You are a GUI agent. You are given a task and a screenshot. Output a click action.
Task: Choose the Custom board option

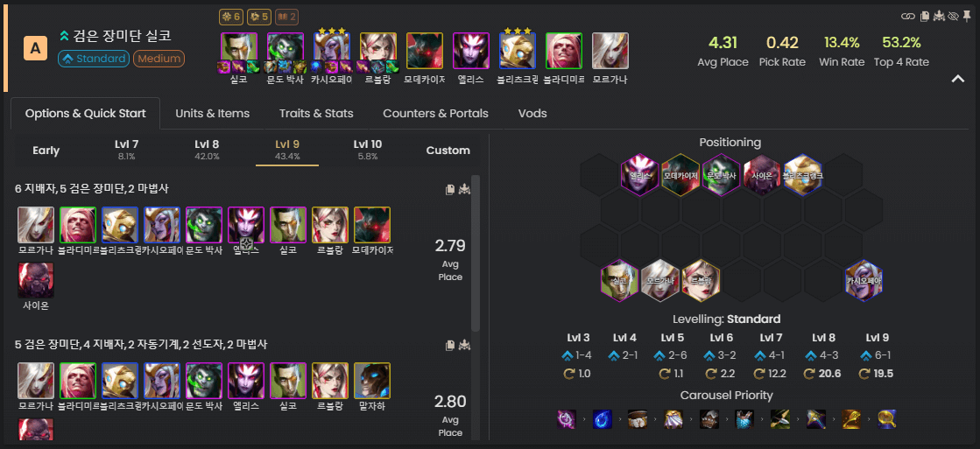click(448, 151)
